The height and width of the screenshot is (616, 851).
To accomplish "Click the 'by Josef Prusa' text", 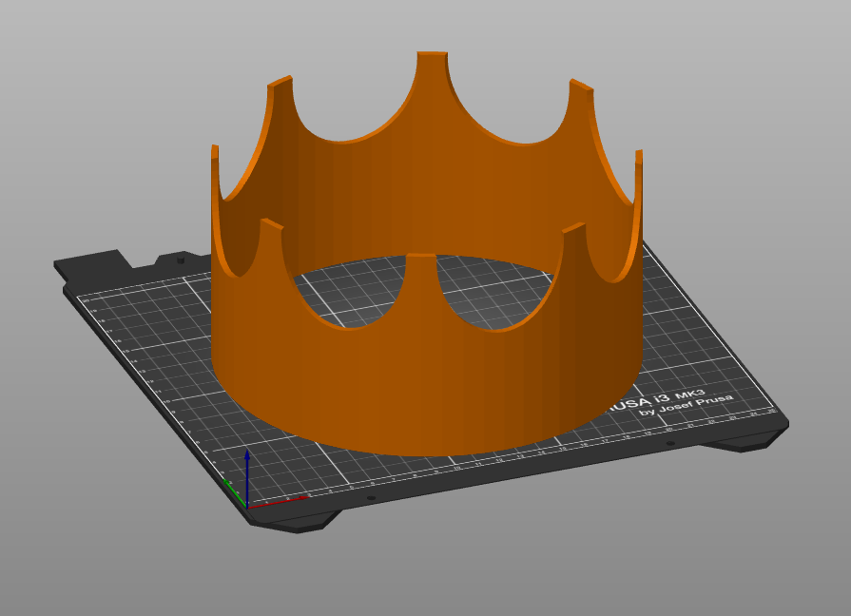I will 687,409.
